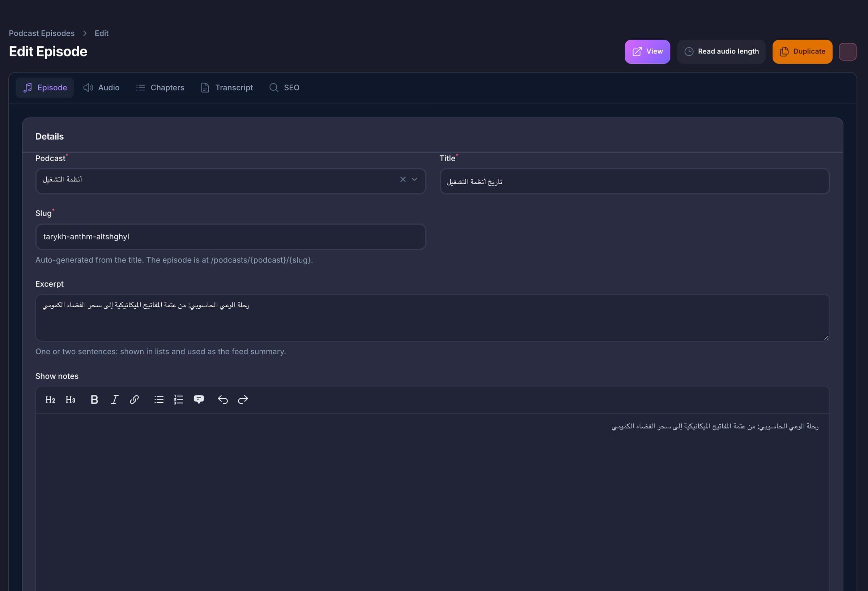This screenshot has width=868, height=591.
Task: Create a bullet list in show notes
Action: pos(159,400)
